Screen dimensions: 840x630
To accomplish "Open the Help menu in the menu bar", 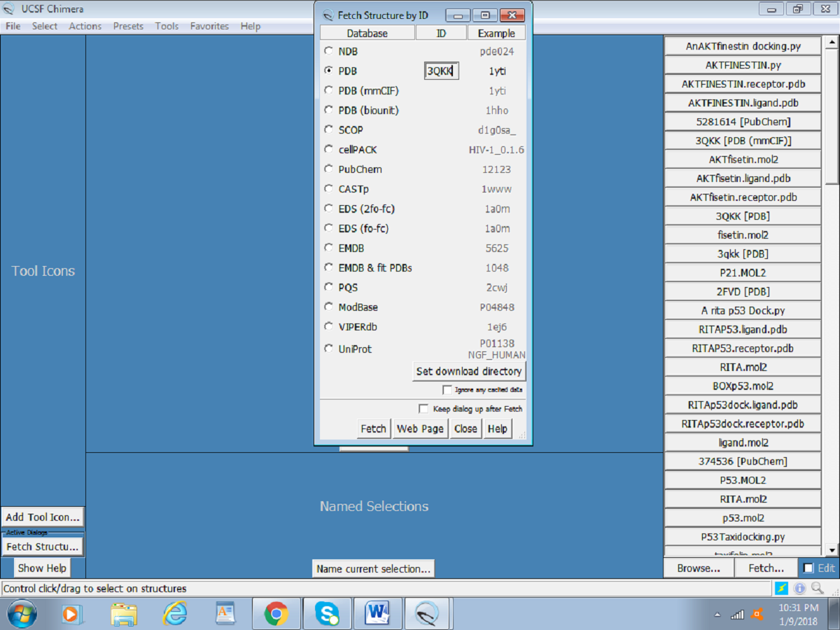I will pos(251,26).
